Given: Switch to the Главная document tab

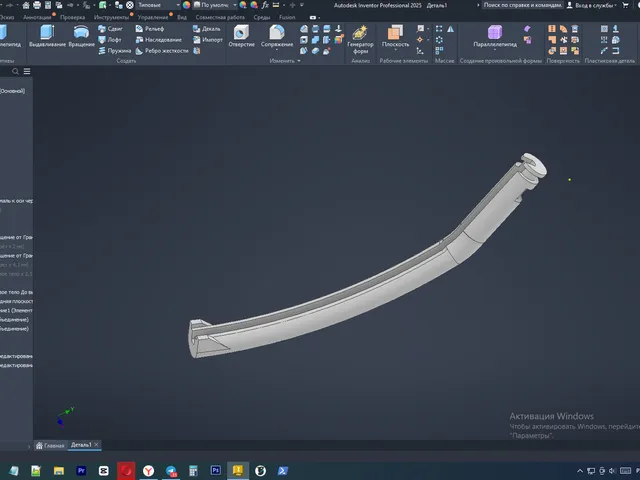Looking at the screenshot, I should (50, 445).
